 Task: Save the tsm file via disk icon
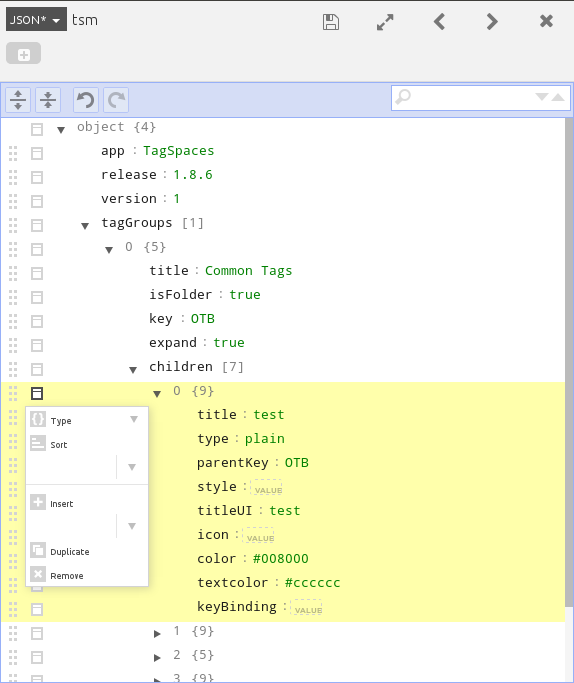coord(331,21)
